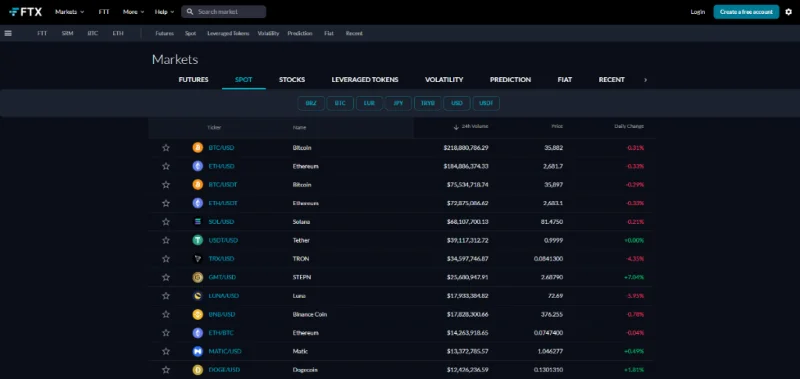This screenshot has width=800, height=379.
Task: Open the LEVERAGED TOKENS tab
Action: tap(365, 80)
